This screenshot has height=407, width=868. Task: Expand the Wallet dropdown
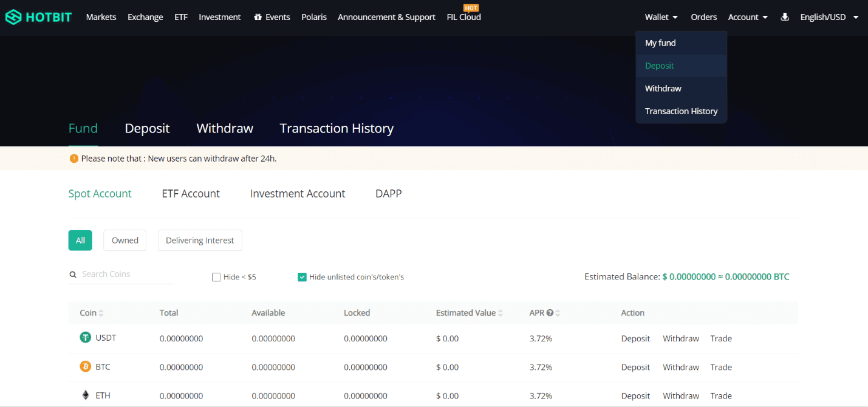pos(661,17)
